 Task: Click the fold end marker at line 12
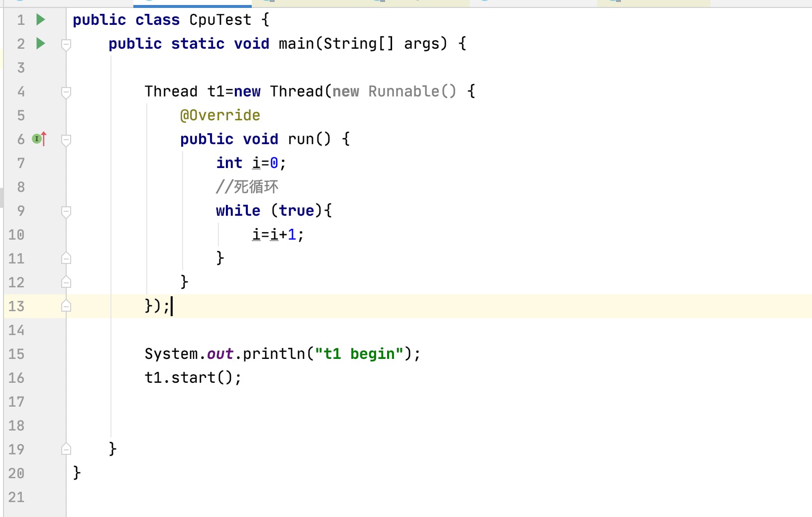tap(66, 282)
